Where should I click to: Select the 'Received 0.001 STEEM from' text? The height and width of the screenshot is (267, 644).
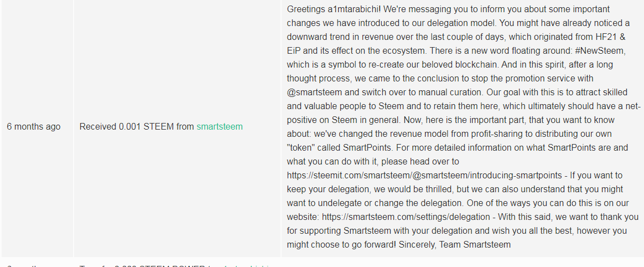(137, 127)
